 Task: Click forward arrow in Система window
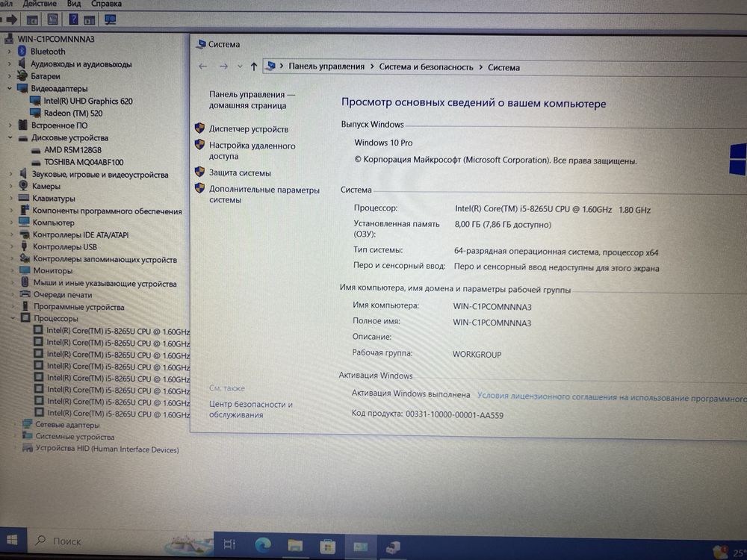[x=223, y=66]
